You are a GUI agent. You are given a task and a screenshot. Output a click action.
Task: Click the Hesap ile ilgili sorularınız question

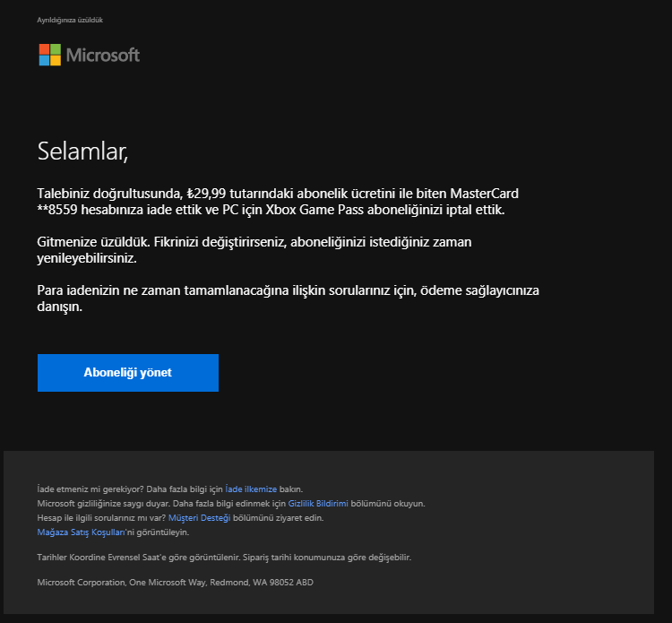[x=100, y=518]
